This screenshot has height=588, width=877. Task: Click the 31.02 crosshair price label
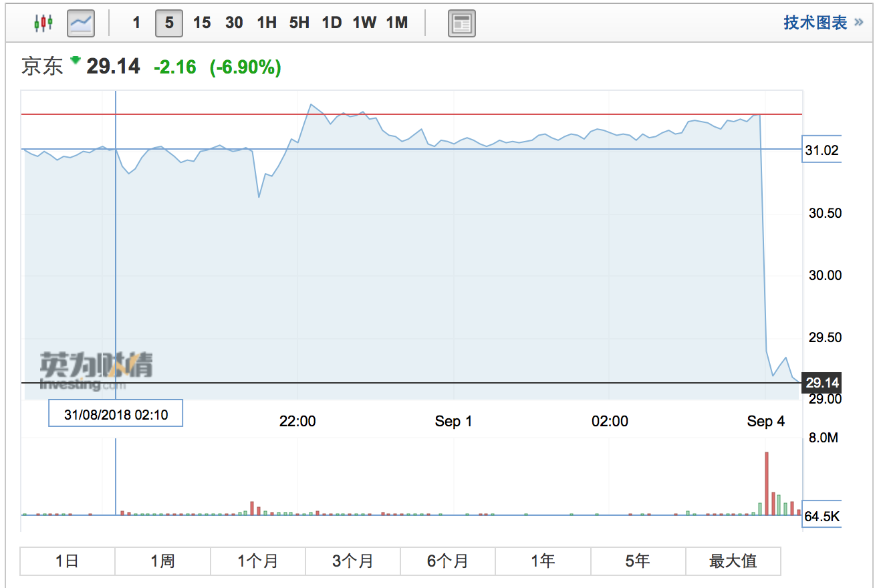[821, 150]
